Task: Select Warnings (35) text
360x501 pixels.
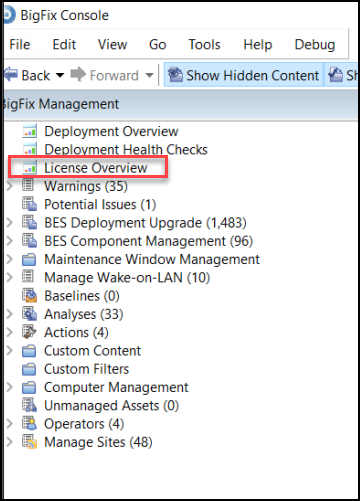Action: (86, 186)
